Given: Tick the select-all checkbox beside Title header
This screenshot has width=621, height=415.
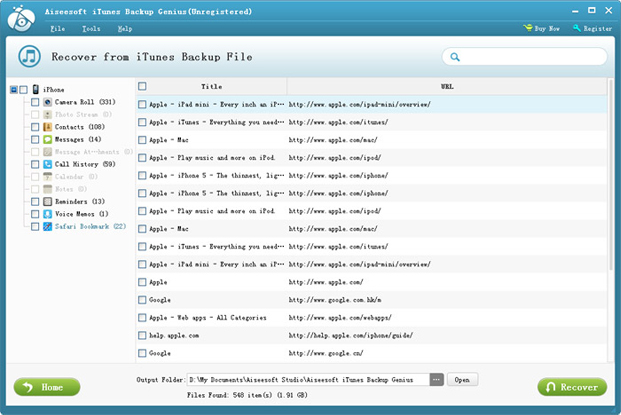Looking at the screenshot, I should [142, 86].
